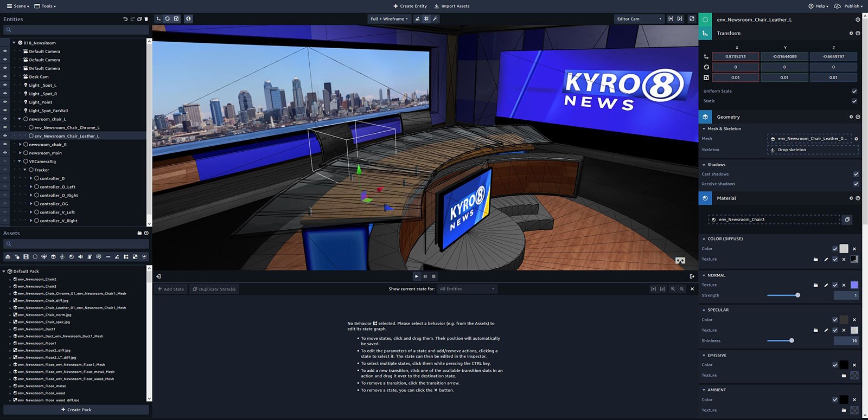868x420 pixels.
Task: Open the Scene menu
Action: coord(18,6)
